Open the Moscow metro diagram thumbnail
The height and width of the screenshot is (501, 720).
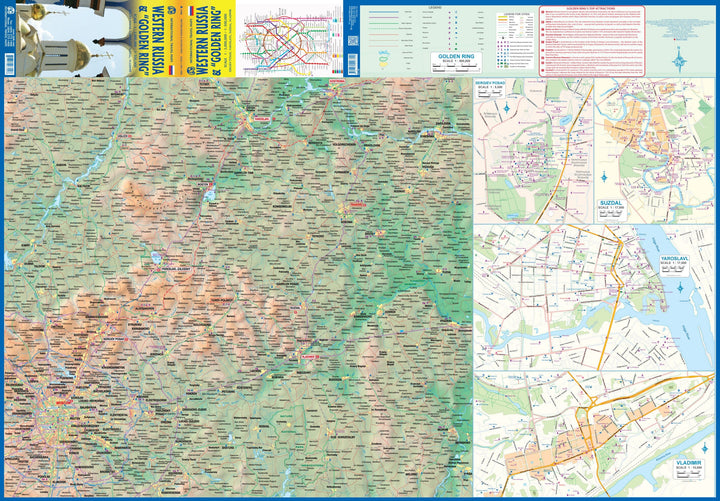point(289,38)
